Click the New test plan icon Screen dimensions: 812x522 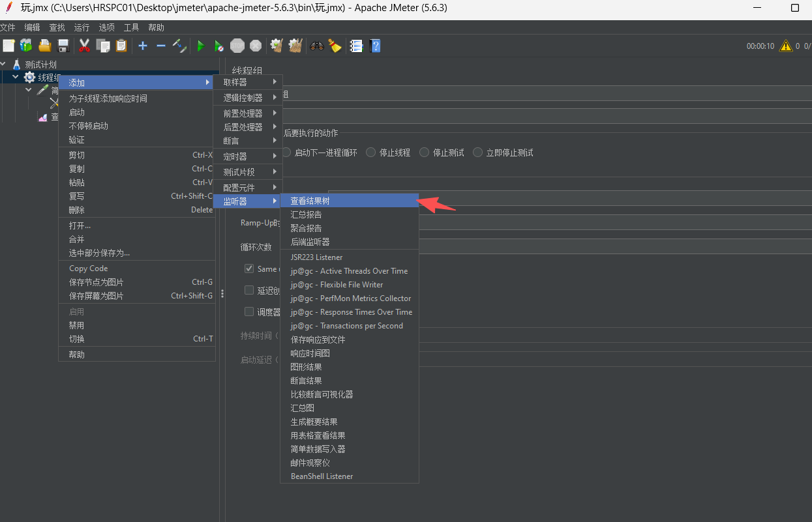coord(8,46)
